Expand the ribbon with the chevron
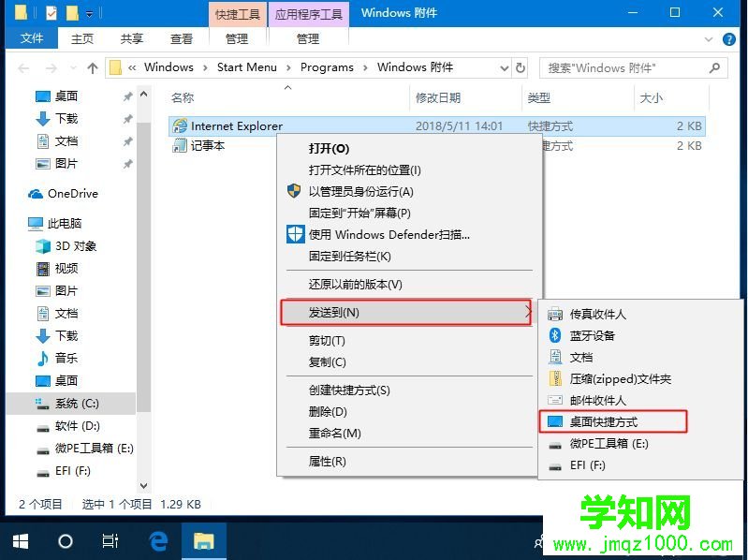The image size is (748, 560). tap(709, 39)
